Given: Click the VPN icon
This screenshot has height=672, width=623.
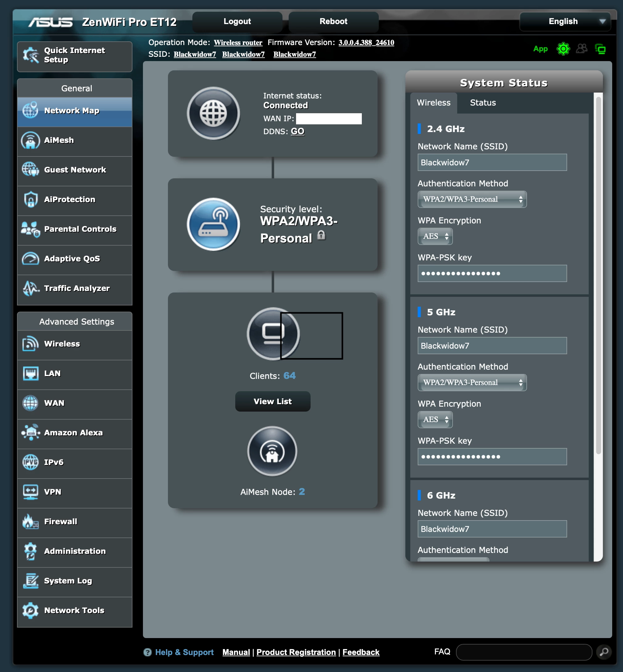Looking at the screenshot, I should [30, 492].
